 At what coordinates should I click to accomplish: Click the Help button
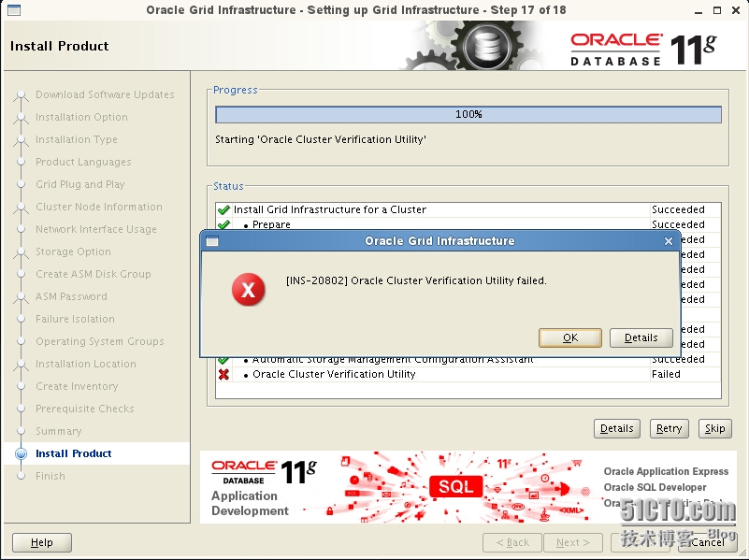(42, 542)
